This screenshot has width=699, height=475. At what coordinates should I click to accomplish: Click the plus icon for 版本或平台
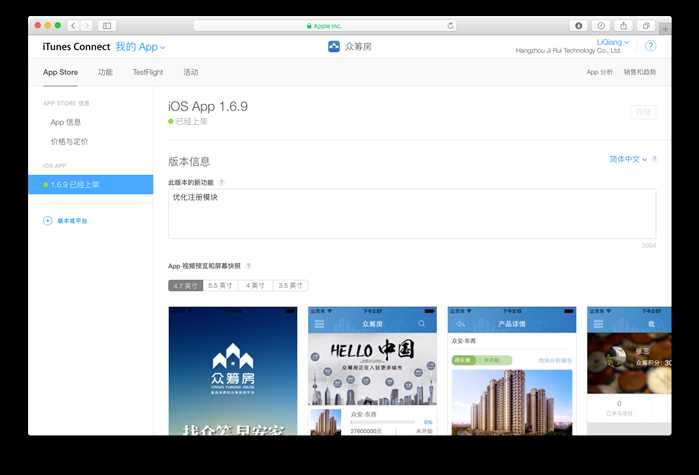point(48,221)
